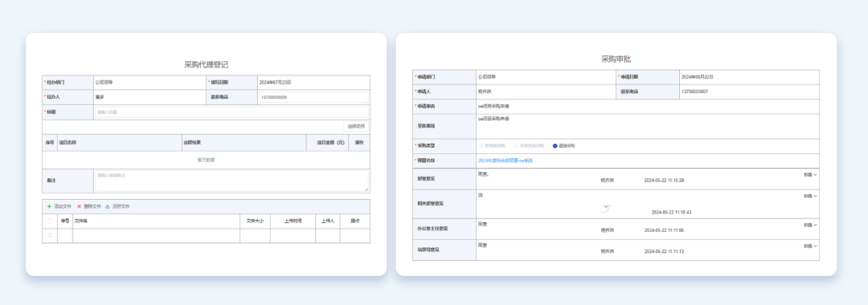Click the handwritten signature in 相关部室意见
The width and height of the screenshot is (868, 305).
click(x=606, y=209)
